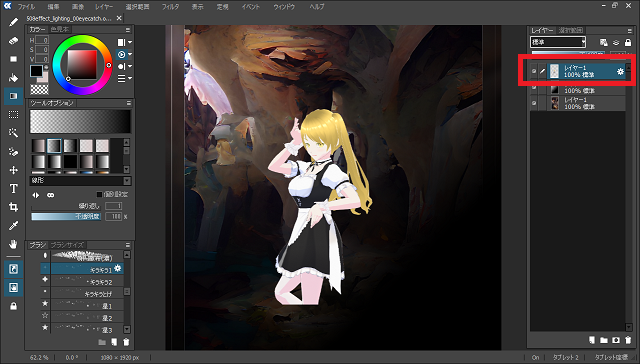
Task: Toggle visibility of the selected top レイヤー1 layer
Action: point(534,71)
